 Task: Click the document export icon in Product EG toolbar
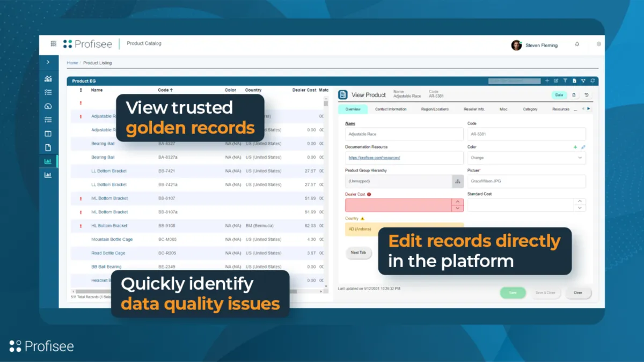coord(574,81)
